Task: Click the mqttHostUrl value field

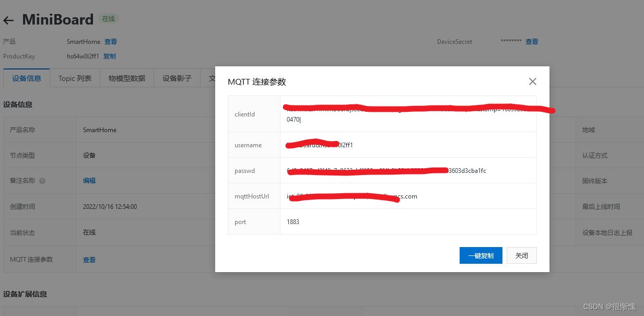Action: coord(407,196)
